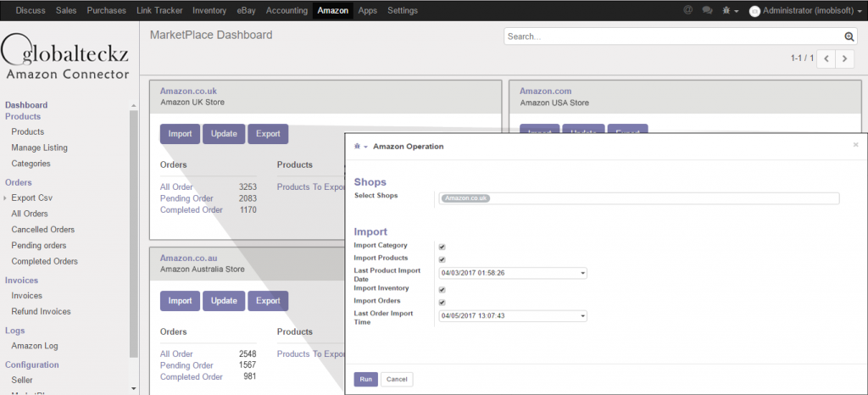The height and width of the screenshot is (395, 868).
Task: Disable the Import Inventory checkbox
Action: 442,289
